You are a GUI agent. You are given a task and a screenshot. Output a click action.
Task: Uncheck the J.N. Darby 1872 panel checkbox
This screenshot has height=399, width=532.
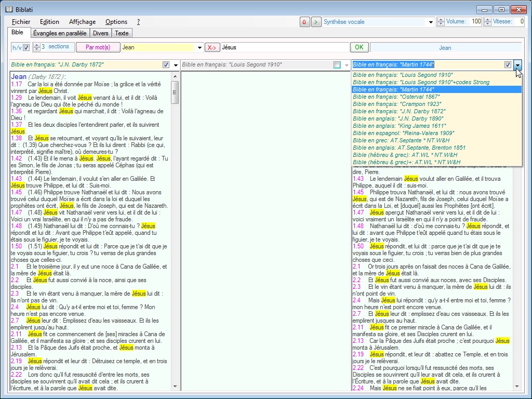[166, 65]
